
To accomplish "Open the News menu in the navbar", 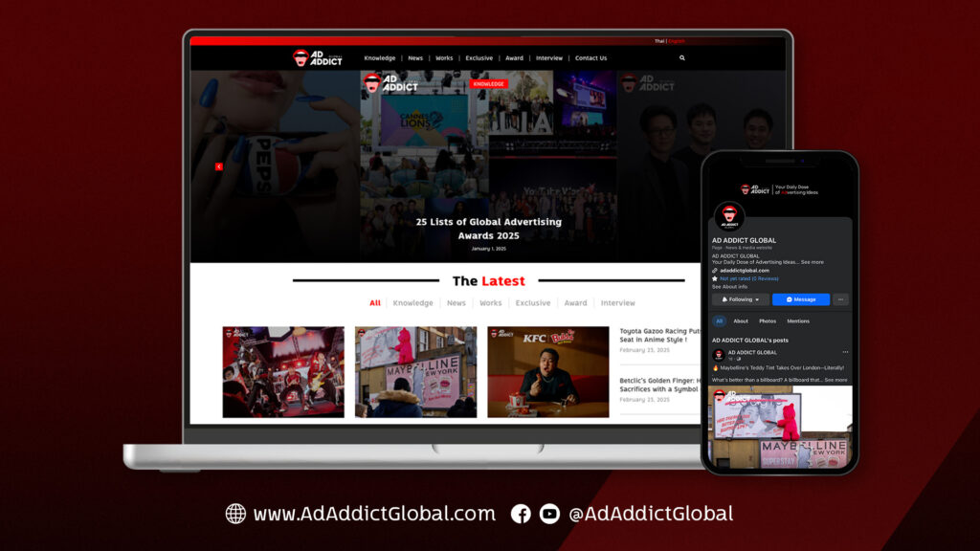I will (x=414, y=57).
